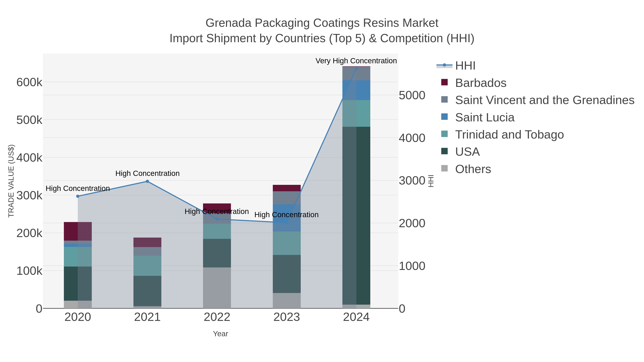Click the 2021 x-axis label
This screenshot has height=362, width=644.
tap(147, 317)
